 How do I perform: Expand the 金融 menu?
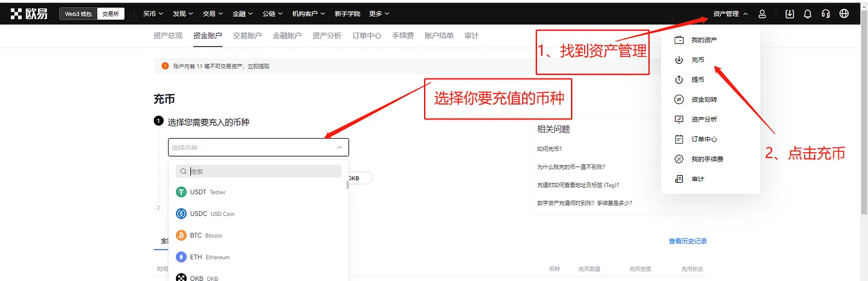(x=242, y=14)
